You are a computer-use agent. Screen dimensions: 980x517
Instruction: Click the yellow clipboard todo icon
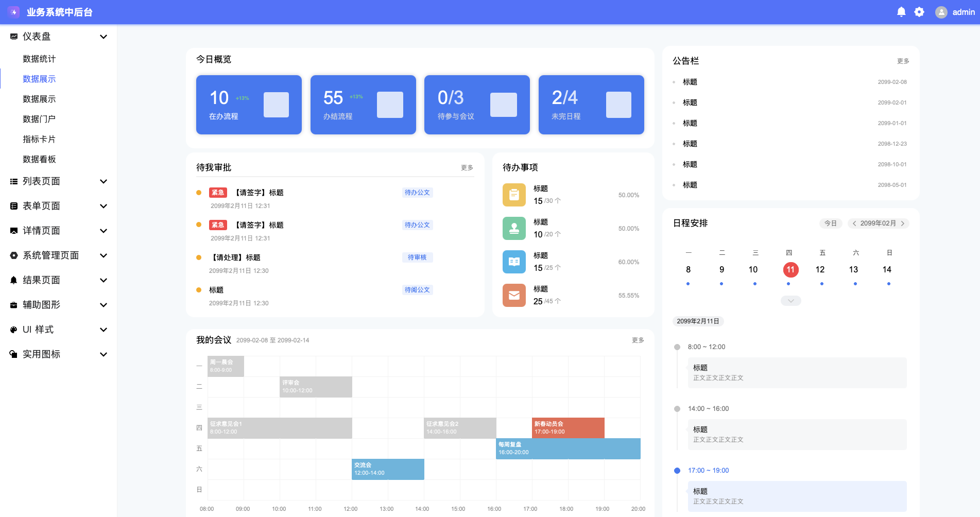(514, 195)
